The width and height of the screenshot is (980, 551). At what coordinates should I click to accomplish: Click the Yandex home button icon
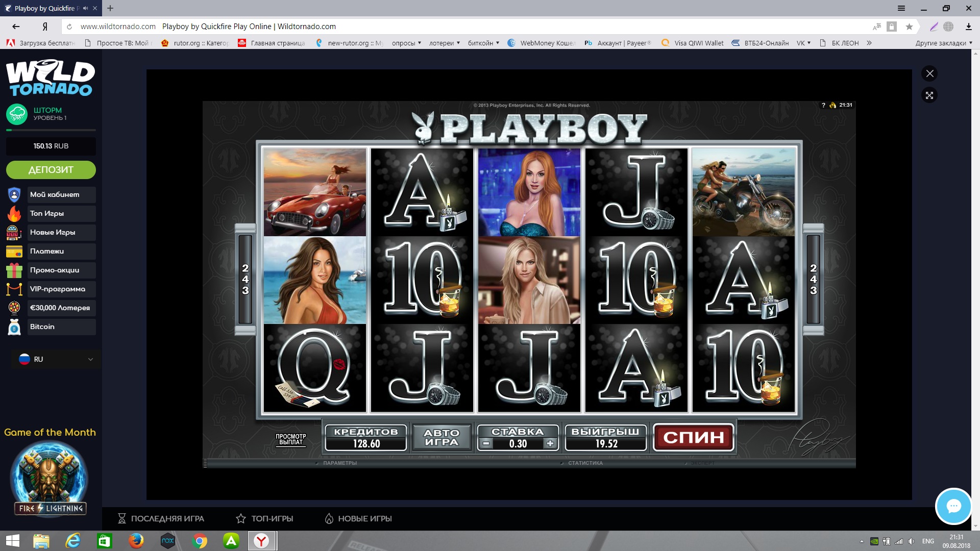45,27
